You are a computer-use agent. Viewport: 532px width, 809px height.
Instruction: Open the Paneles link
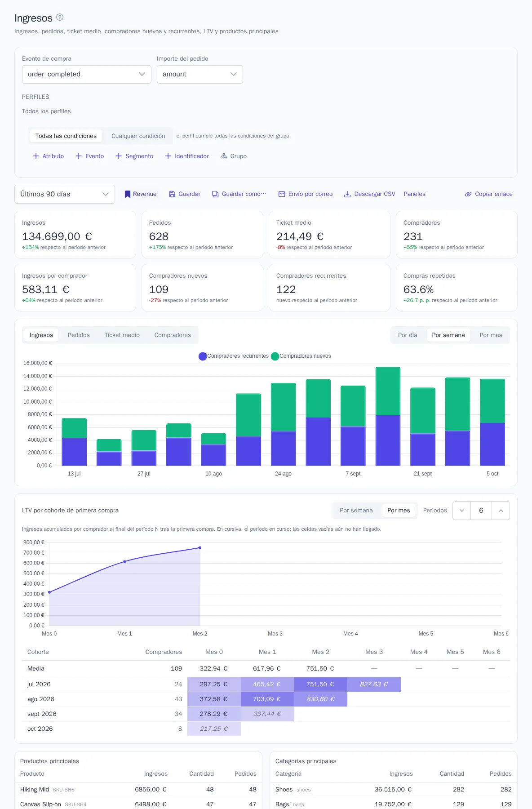point(414,194)
